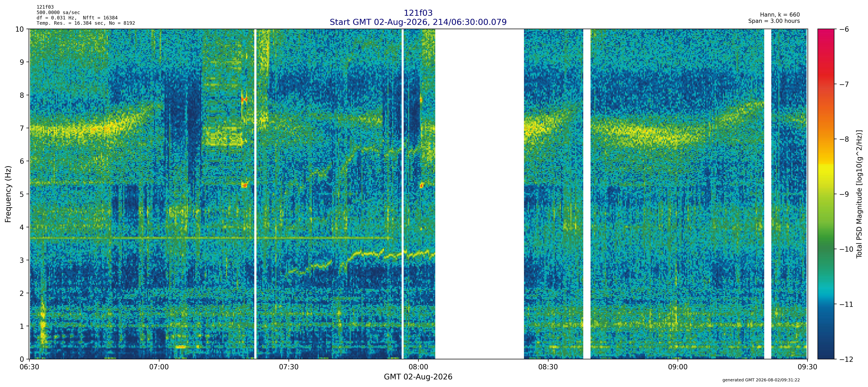This screenshot has width=868, height=387.
Task: Select the "08:30" time axis tick label
Action: click(548, 367)
